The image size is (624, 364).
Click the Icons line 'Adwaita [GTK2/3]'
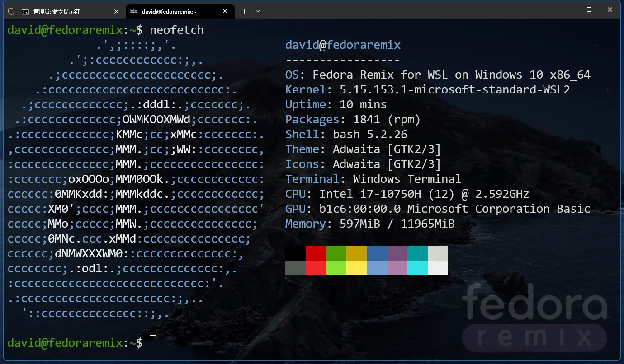pos(387,164)
